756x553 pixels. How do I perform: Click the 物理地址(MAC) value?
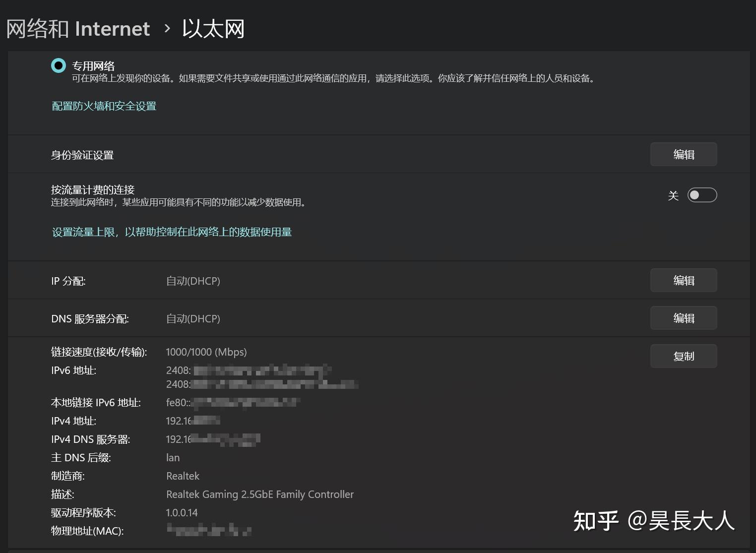coord(208,531)
